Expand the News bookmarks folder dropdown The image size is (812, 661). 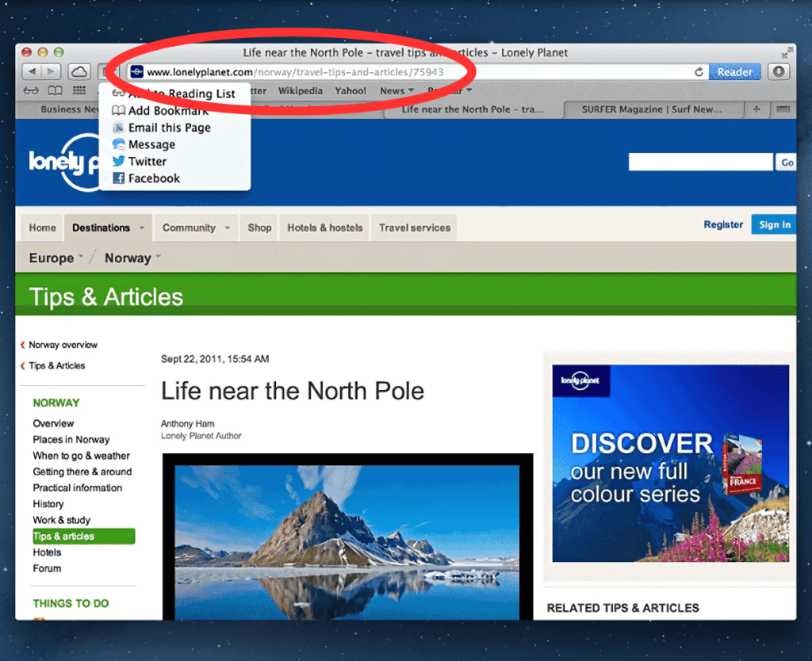(x=396, y=91)
